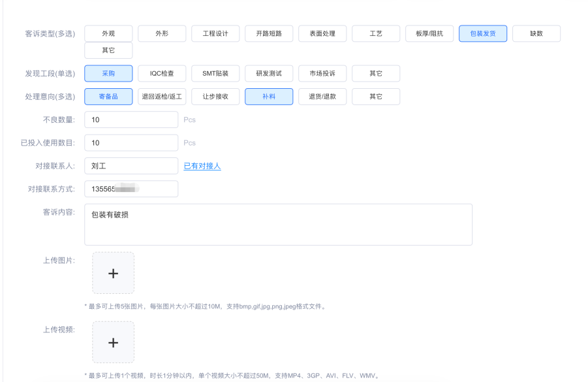The image size is (588, 382).
Task: Select the 外观 complaint type
Action: coord(108,33)
